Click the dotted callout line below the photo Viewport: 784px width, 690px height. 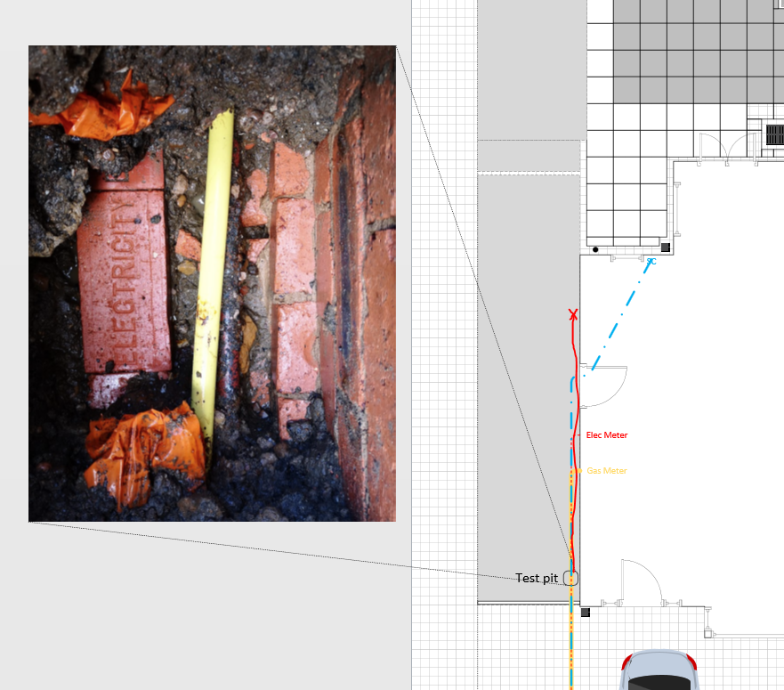pyautogui.click(x=267, y=548)
